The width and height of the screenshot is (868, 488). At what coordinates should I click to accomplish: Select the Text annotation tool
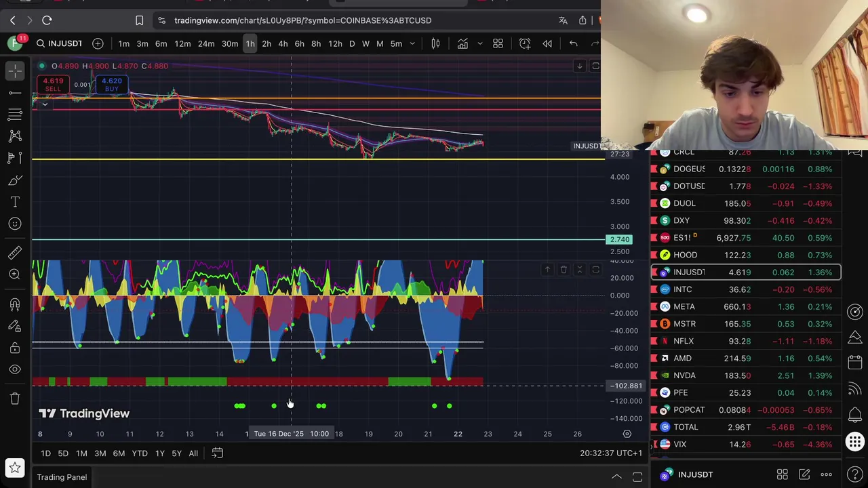(x=15, y=202)
